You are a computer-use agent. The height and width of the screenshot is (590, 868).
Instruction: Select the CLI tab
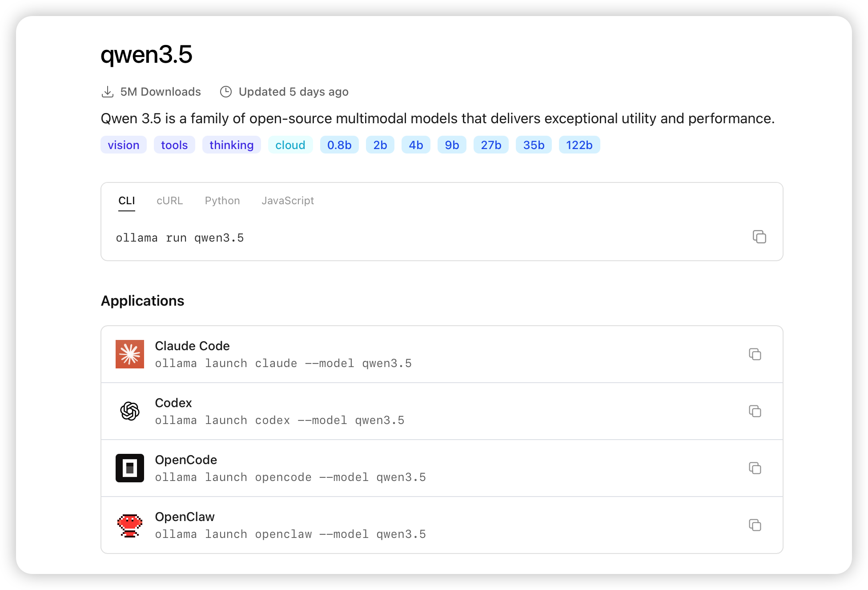(x=127, y=201)
